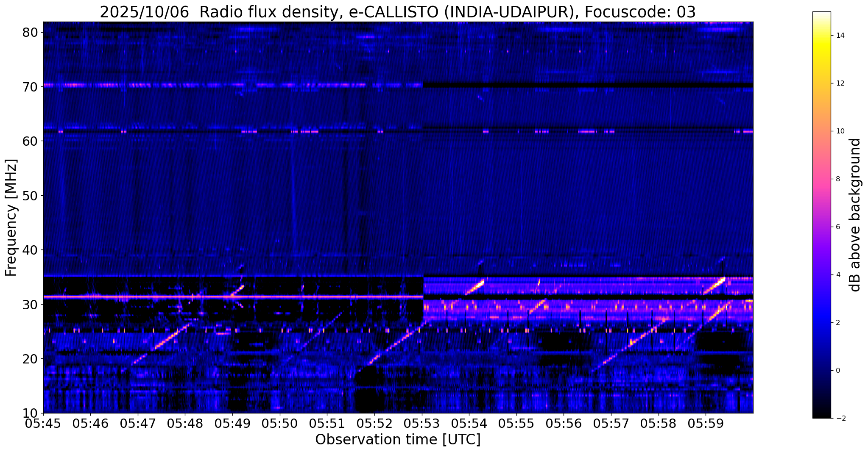Choose the 80 MHz frequency axis tick
Image resolution: width=868 pixels, height=452 pixels.
(x=31, y=32)
